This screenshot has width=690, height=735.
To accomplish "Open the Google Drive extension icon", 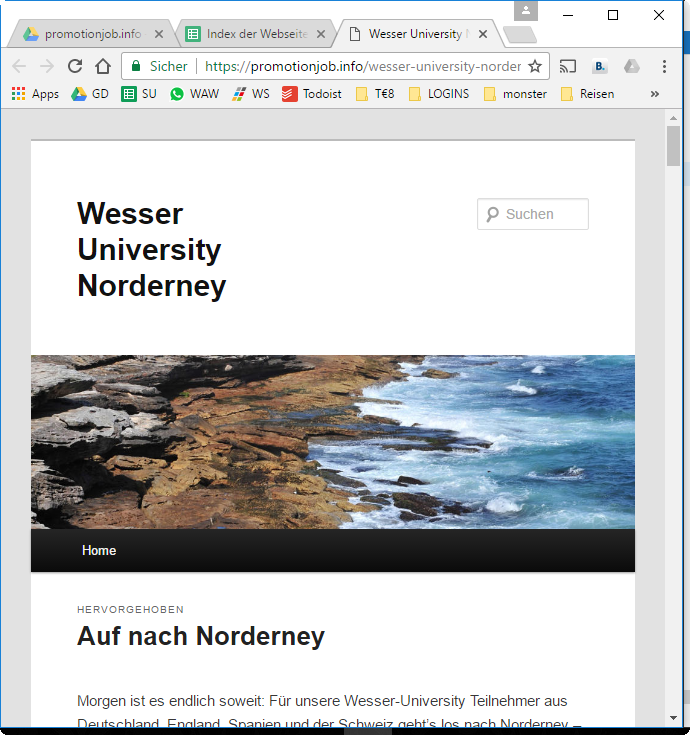I will [632, 67].
